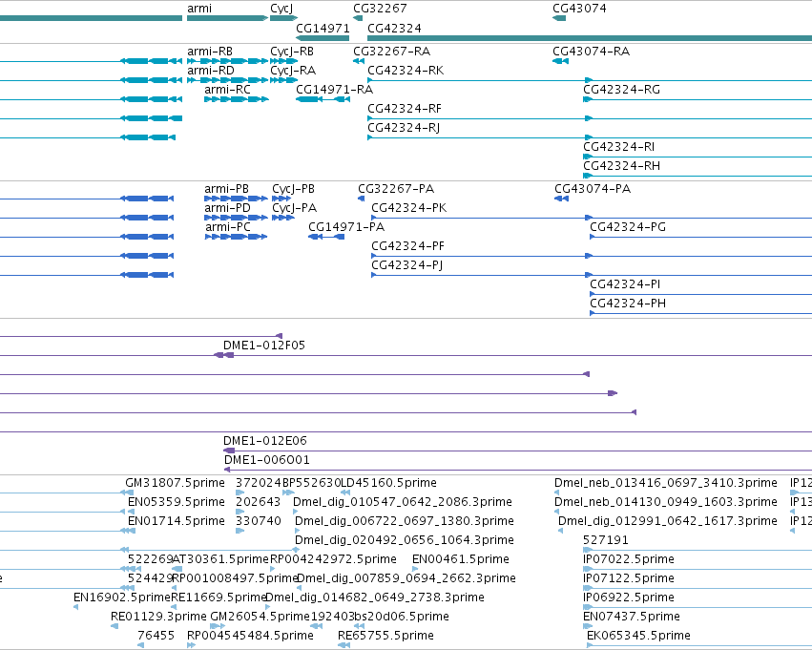Click the Dmel_dig_010547_0642_2086.3prime label

(x=403, y=502)
